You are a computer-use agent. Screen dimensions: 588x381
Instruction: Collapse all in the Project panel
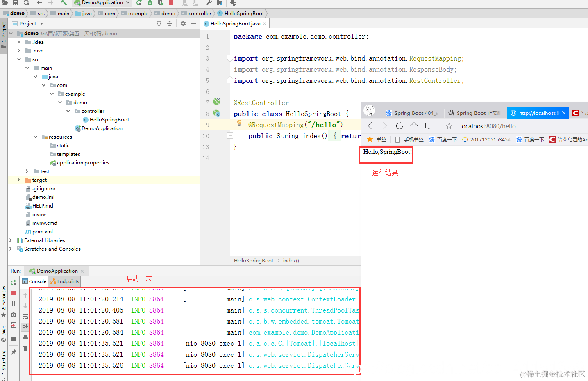[170, 23]
